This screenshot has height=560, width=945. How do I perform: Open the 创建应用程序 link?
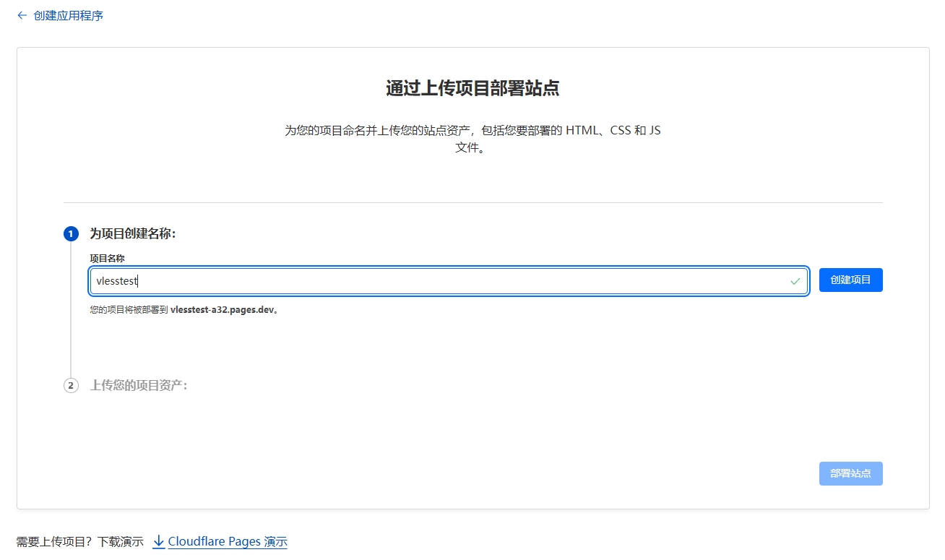pos(66,14)
